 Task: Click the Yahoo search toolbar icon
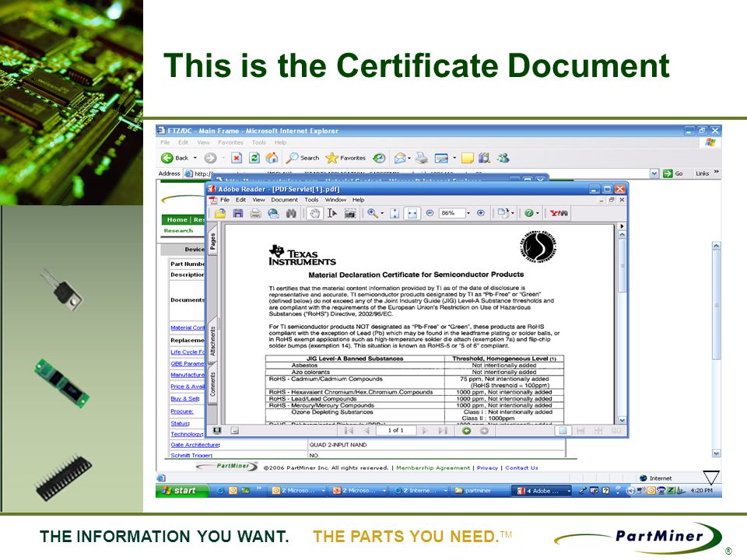click(559, 213)
